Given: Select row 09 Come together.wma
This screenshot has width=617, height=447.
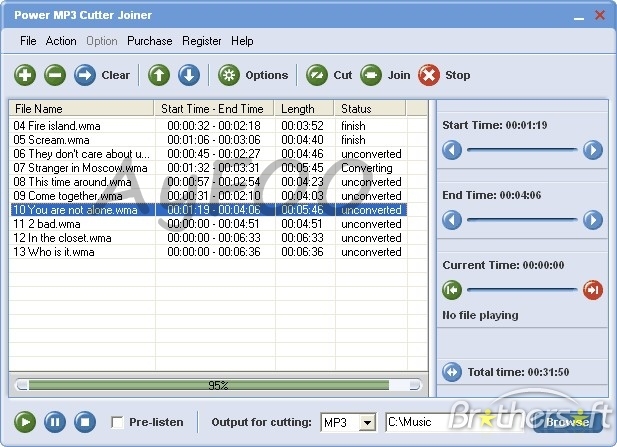Looking at the screenshot, I should pos(209,196).
